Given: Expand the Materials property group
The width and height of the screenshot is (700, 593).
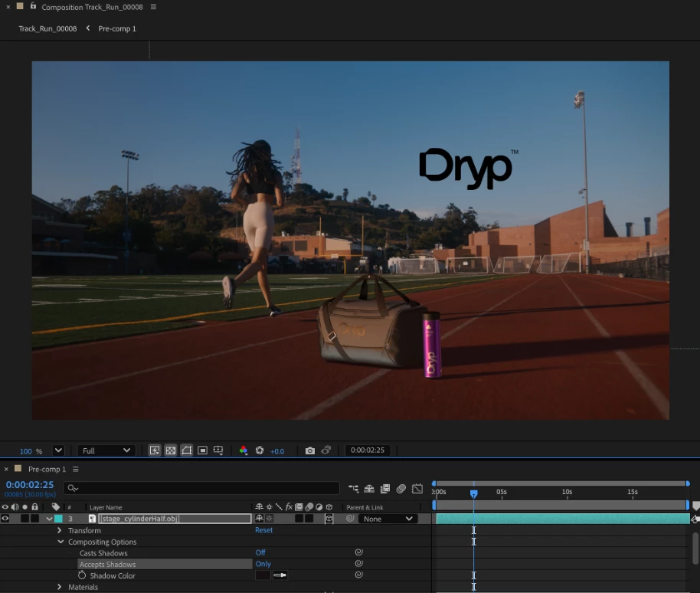Looking at the screenshot, I should [60, 587].
